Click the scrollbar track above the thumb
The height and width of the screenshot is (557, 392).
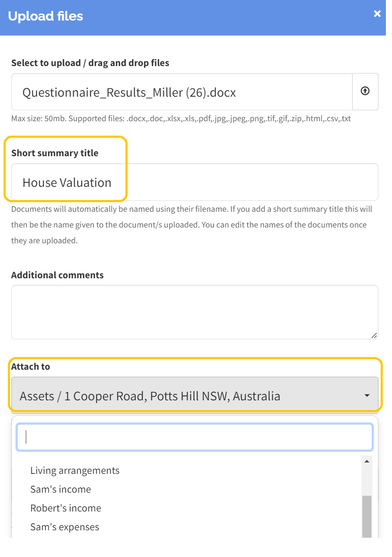point(367,481)
